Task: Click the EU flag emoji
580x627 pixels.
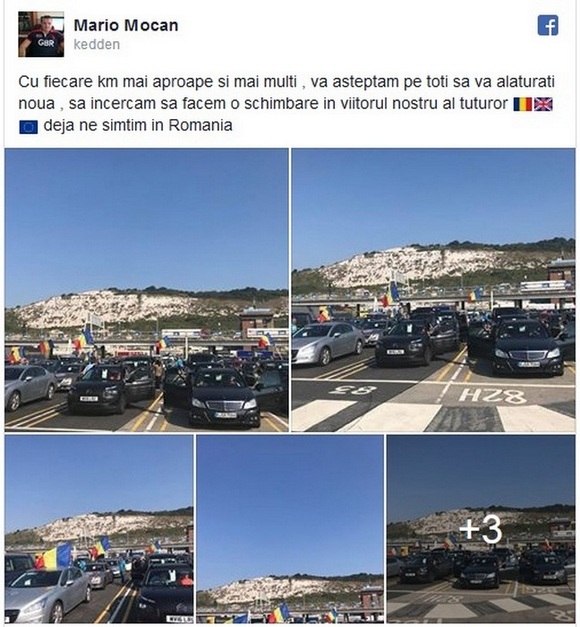Action: coord(28,127)
